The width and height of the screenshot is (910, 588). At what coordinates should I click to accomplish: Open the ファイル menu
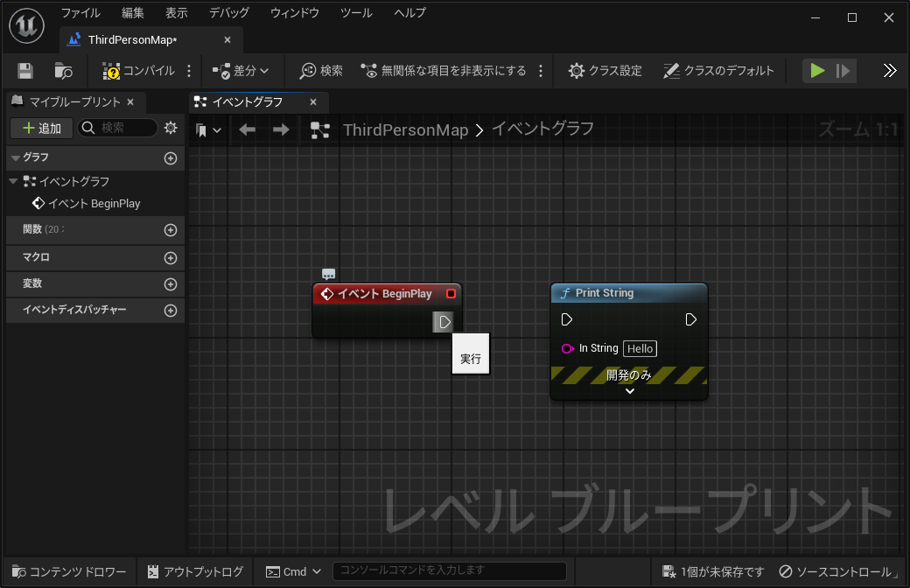point(80,13)
